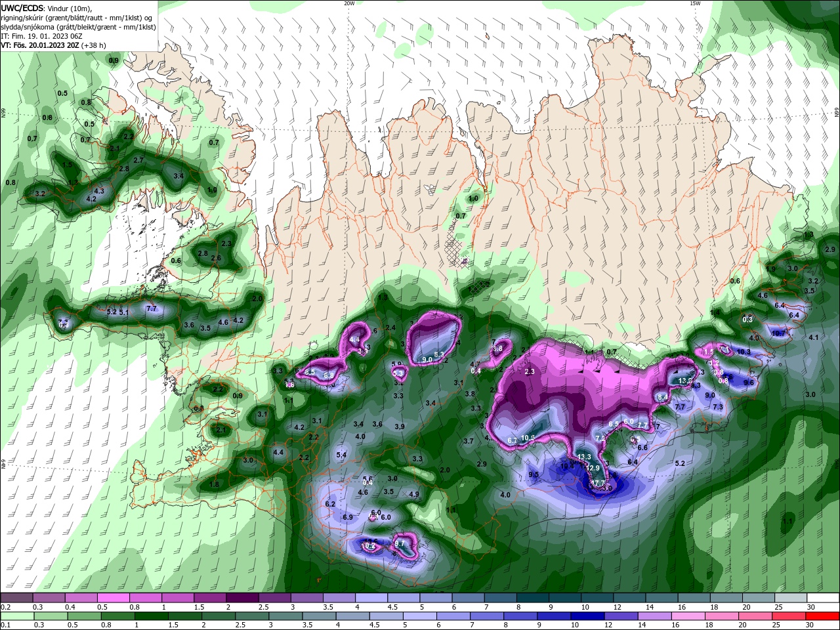840x630 pixels.
Task: Click the '0.2' label in the upper legend
Action: (x=5, y=607)
